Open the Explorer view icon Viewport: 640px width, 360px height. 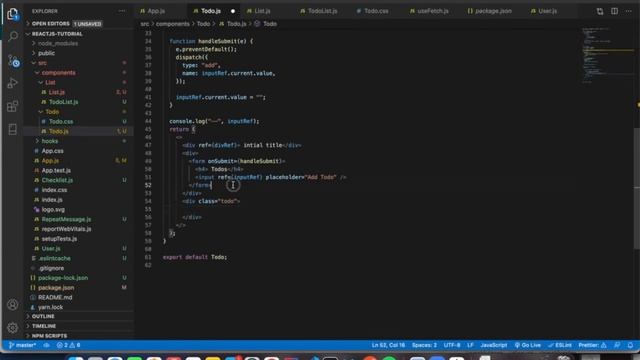tap(13, 14)
